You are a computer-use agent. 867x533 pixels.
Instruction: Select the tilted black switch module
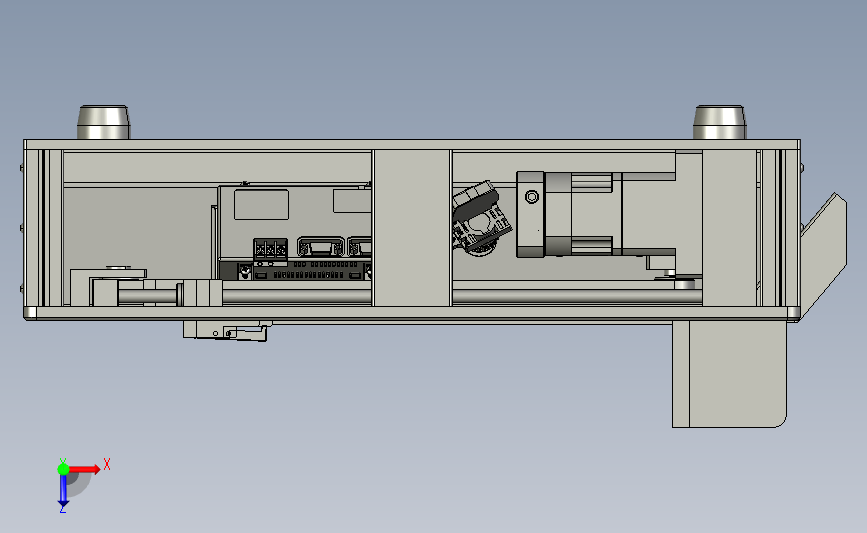pos(480,218)
